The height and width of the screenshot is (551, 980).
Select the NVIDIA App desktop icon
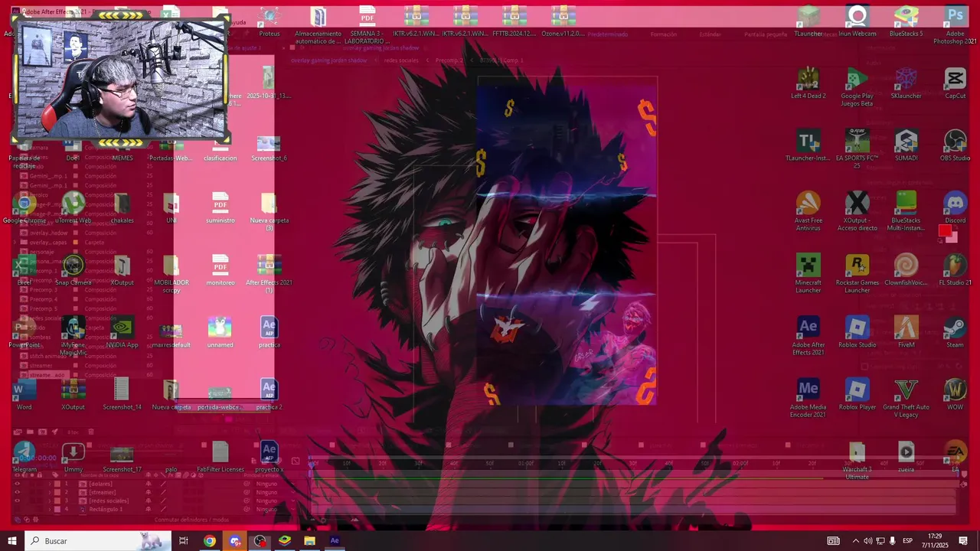coord(122,332)
